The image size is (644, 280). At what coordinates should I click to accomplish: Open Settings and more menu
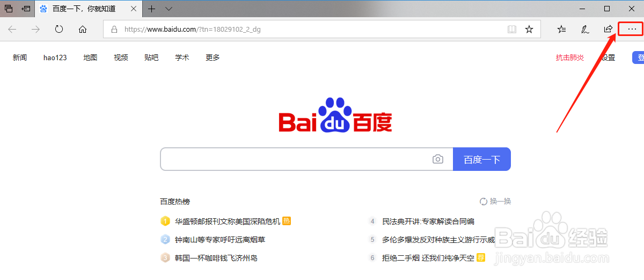point(631,30)
